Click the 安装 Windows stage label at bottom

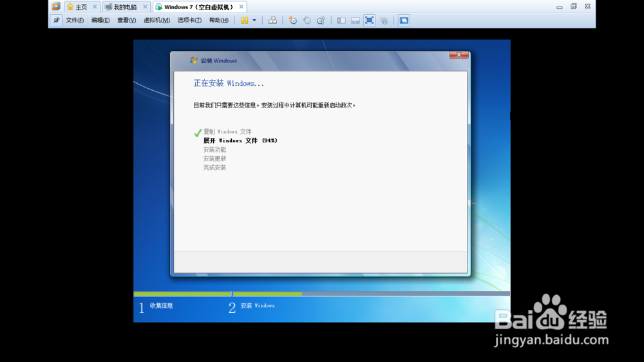click(258, 306)
